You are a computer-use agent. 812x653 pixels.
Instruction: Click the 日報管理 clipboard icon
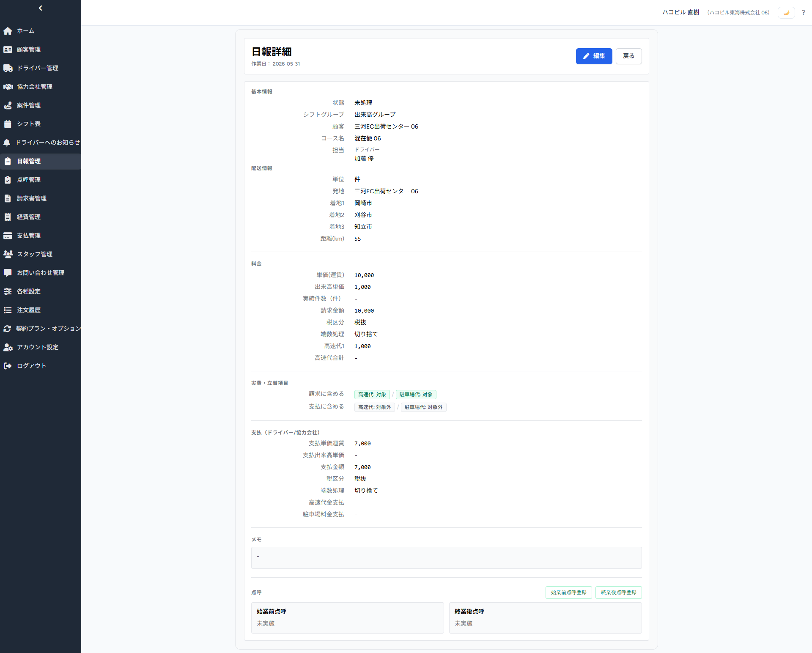8,161
